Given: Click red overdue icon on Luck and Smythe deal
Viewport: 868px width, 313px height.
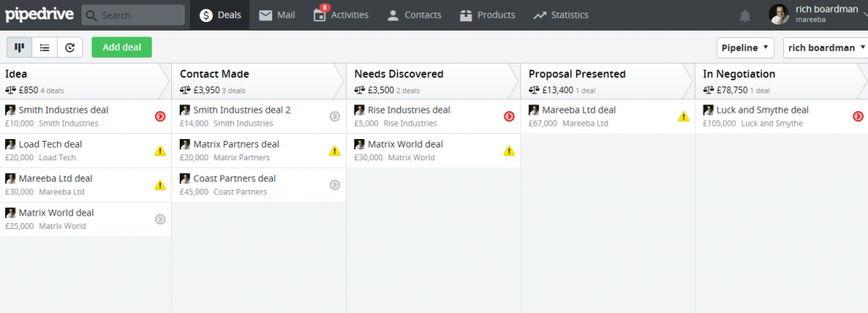Looking at the screenshot, I should [858, 116].
